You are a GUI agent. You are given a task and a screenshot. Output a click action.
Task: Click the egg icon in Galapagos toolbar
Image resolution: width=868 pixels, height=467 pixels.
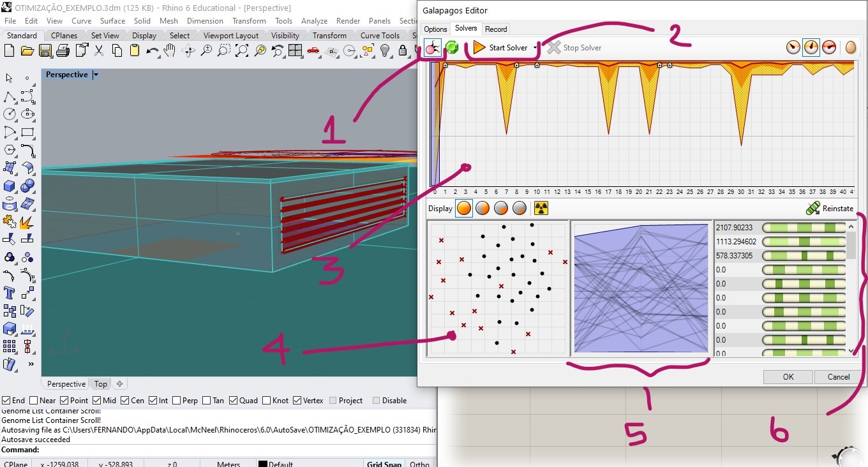pyautogui.click(x=850, y=48)
